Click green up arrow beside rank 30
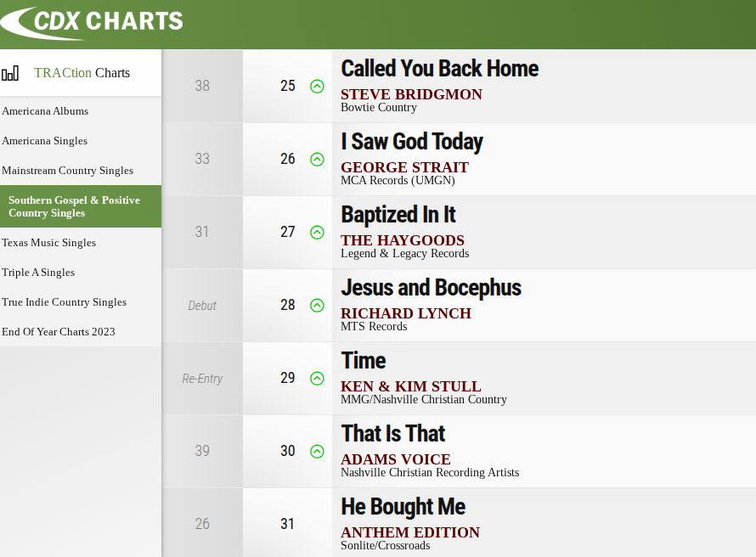This screenshot has width=756, height=557. [x=317, y=451]
